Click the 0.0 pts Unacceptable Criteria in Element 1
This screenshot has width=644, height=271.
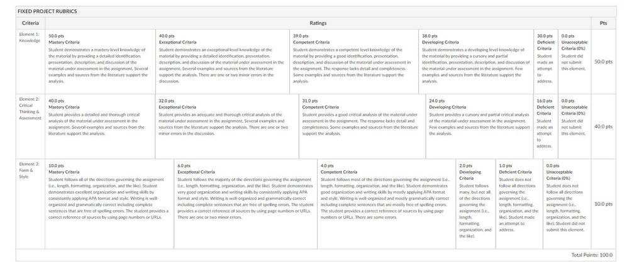[x=575, y=62]
